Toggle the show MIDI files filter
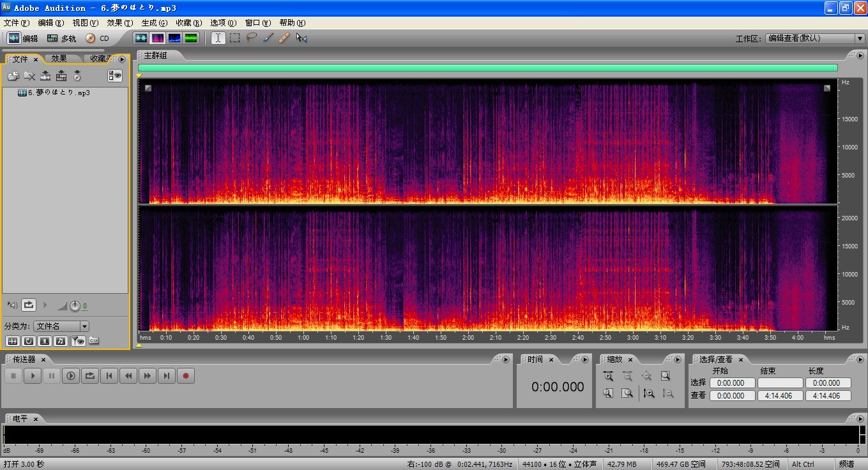Screen dimensions: 868x470 [61, 341]
